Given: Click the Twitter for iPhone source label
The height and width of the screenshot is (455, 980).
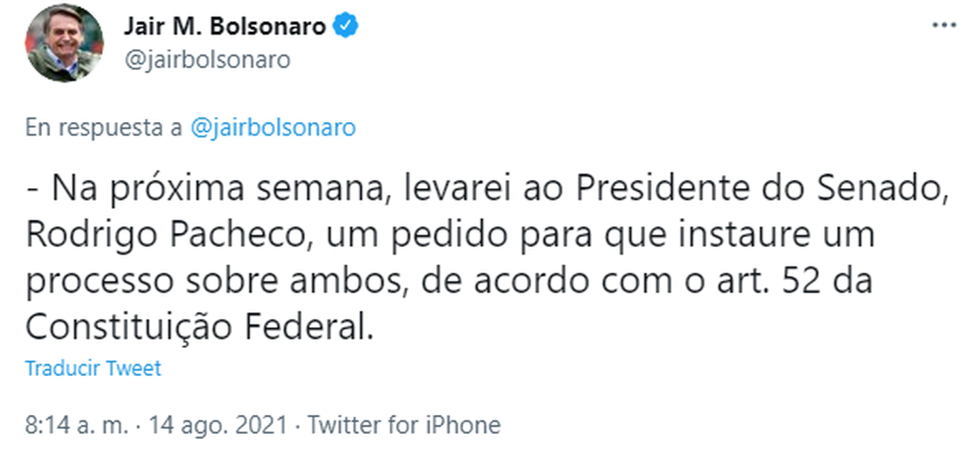Looking at the screenshot, I should 404,425.
